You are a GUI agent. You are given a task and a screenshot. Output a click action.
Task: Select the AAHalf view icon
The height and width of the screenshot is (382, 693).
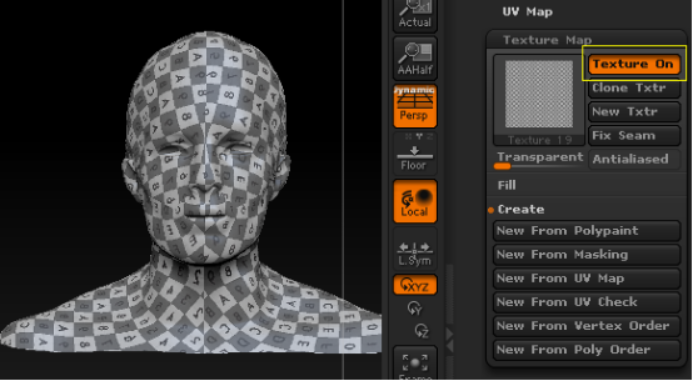(415, 59)
